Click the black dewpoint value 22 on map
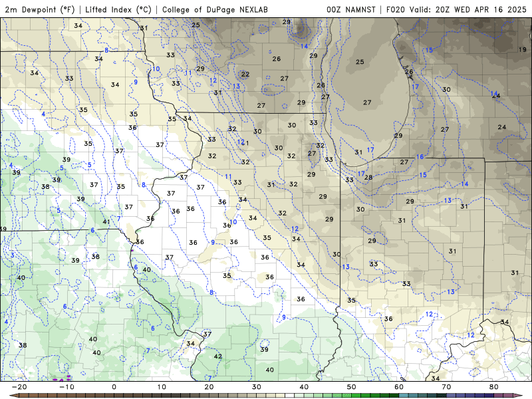 [245, 74]
